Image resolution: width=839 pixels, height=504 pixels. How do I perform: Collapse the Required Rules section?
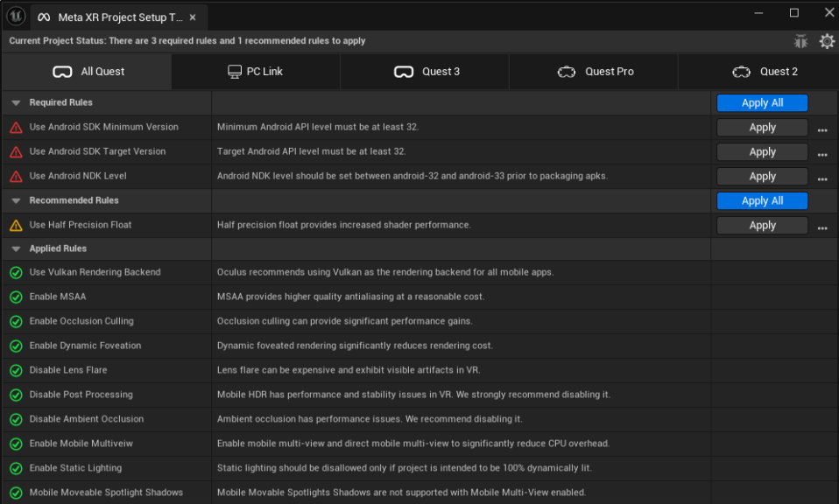click(x=16, y=102)
